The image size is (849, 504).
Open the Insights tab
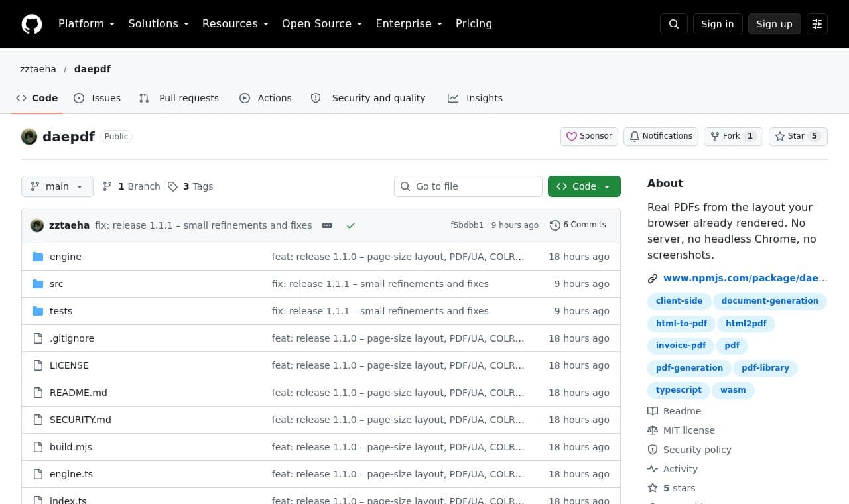[475, 98]
